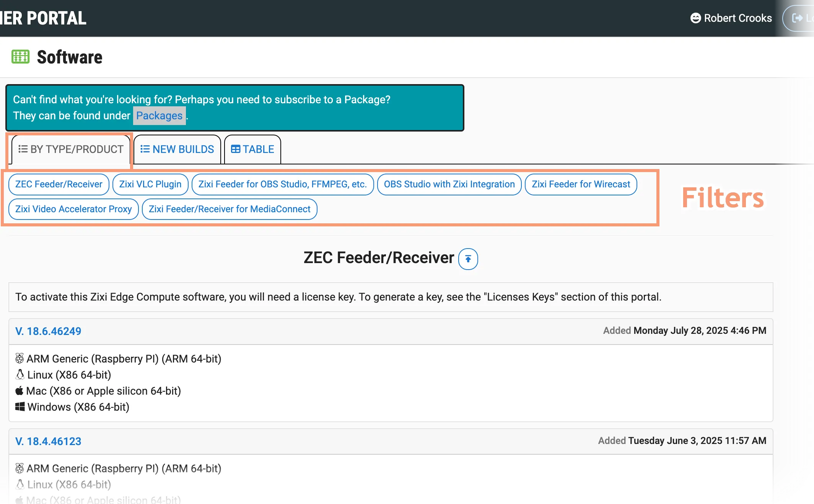Click the Apple icon under V. 18.6.46249

[19, 390]
